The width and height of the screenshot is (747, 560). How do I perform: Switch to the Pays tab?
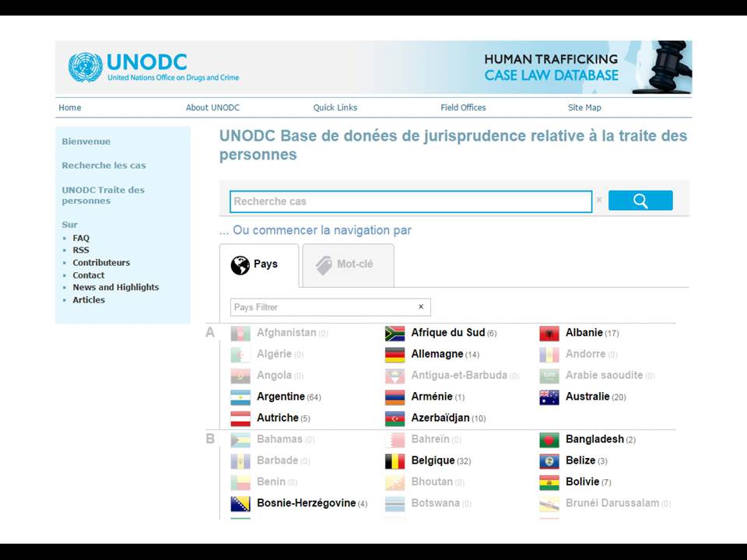pos(259,265)
